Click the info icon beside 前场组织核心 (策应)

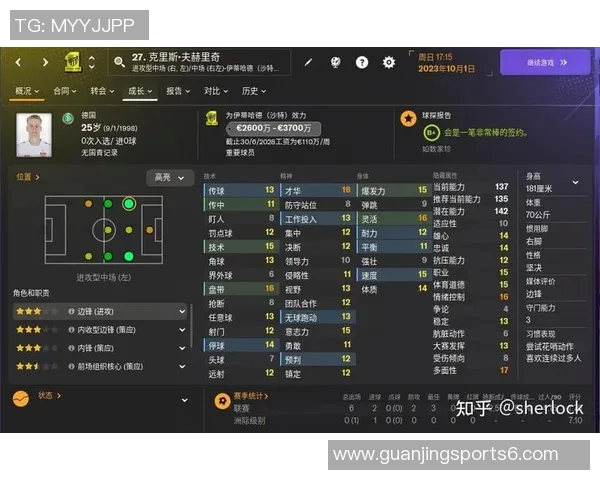point(71,366)
